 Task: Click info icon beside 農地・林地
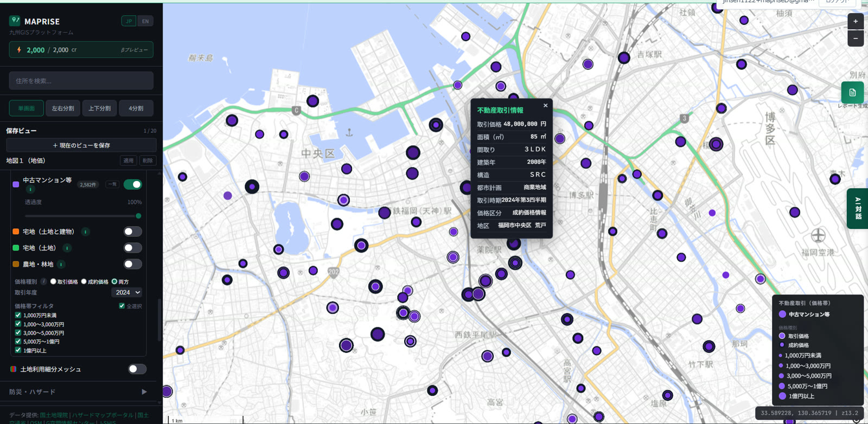[61, 264]
